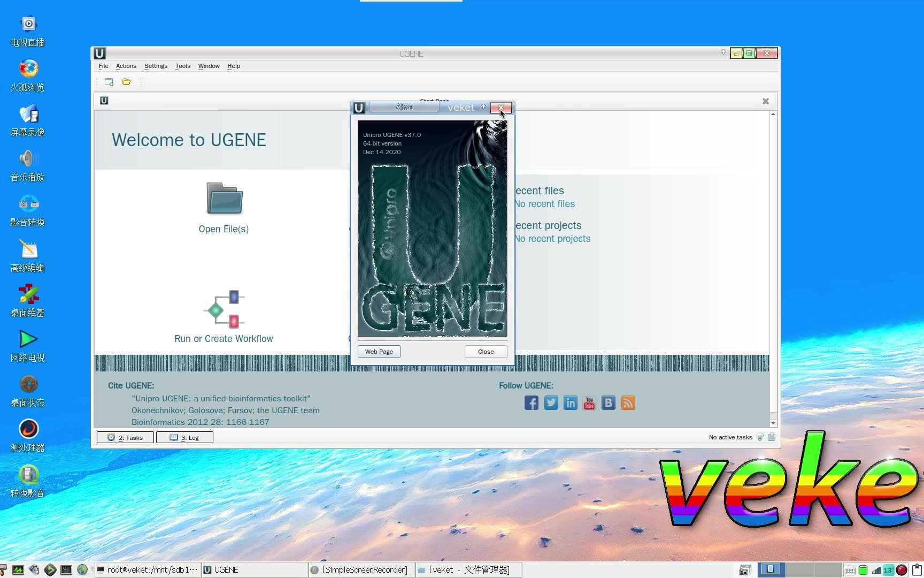Click the system monitor icon in taskbar
Viewport: 924px width, 578px height.
tap(18, 570)
